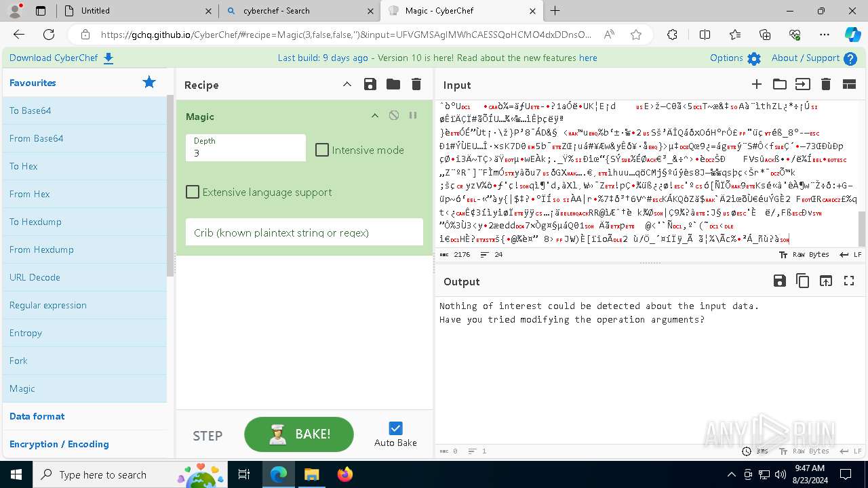
Task: Open Firefox from taskbar
Action: coord(344,474)
